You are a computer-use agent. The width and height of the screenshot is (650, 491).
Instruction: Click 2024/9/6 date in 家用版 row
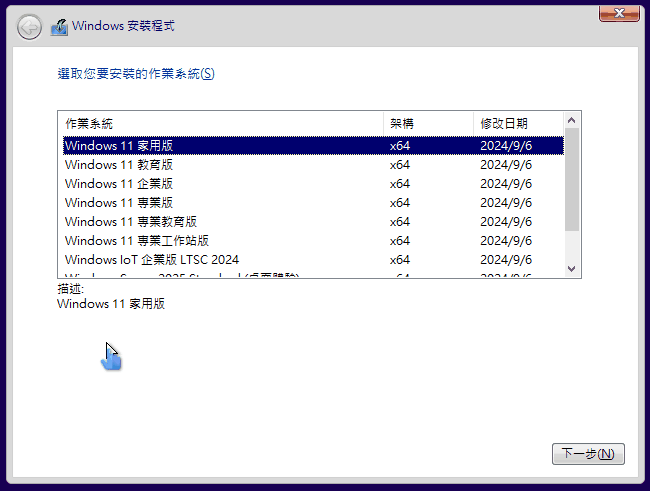[x=506, y=146]
